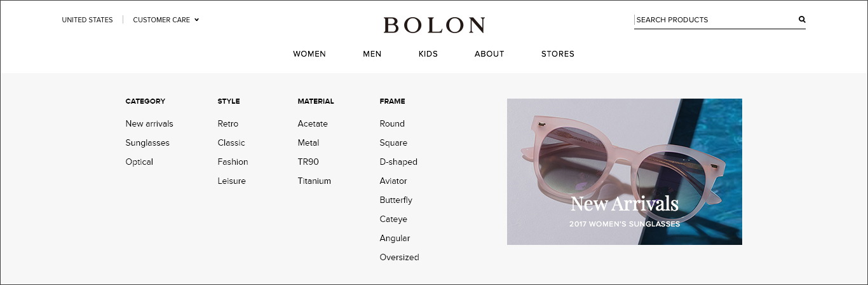Screen dimensions: 868x285
Task: Click the United States region link
Action: coord(87,20)
